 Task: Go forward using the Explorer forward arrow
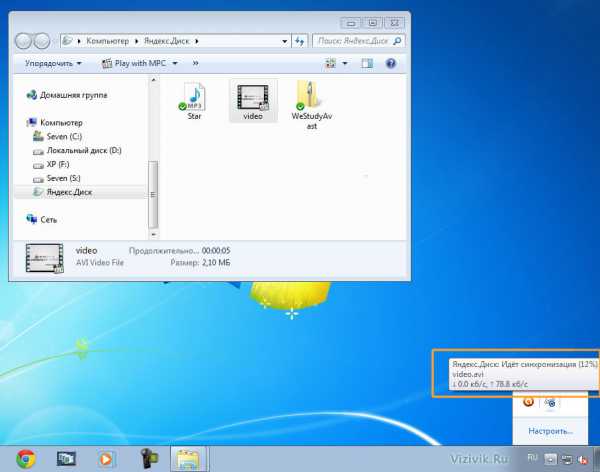[x=42, y=41]
